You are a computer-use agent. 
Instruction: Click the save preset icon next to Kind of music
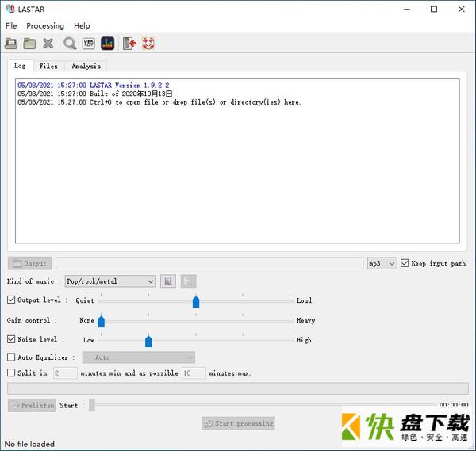[x=168, y=281]
